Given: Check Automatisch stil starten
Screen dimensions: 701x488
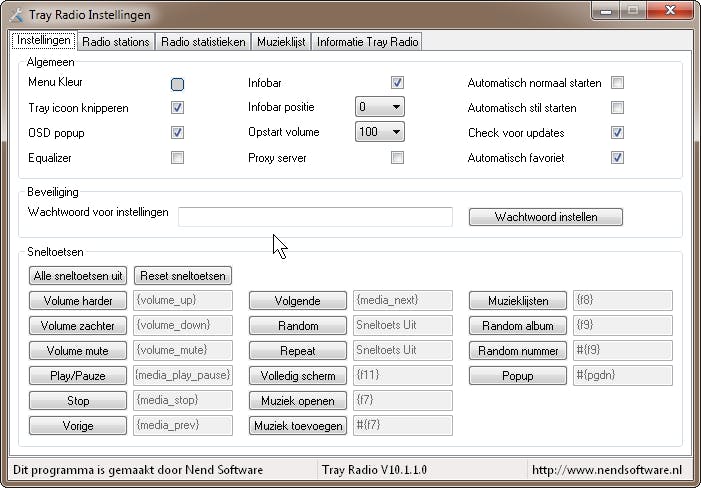Looking at the screenshot, I should pos(617,108).
